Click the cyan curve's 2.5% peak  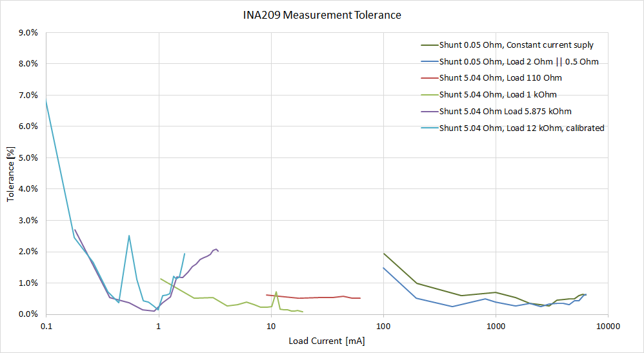tap(129, 236)
